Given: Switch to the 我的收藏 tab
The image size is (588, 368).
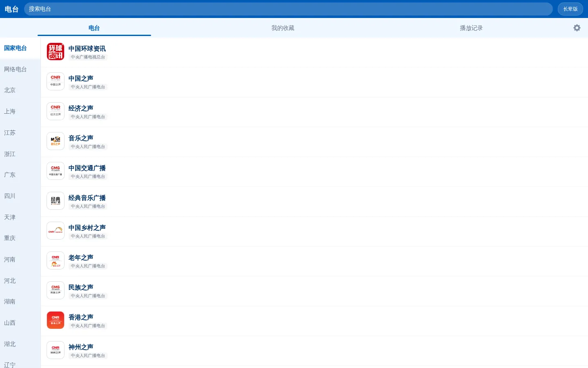Looking at the screenshot, I should click(x=283, y=28).
